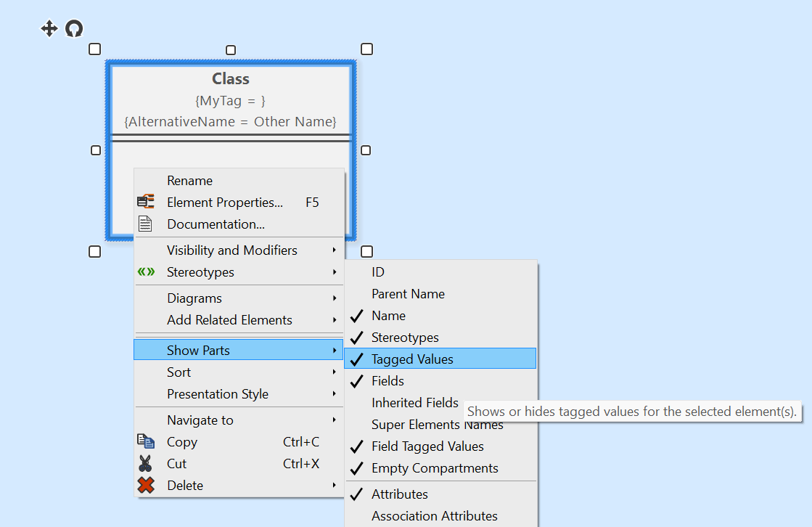This screenshot has height=527, width=812.
Task: Enable ID in Show Parts
Action: click(x=440, y=272)
